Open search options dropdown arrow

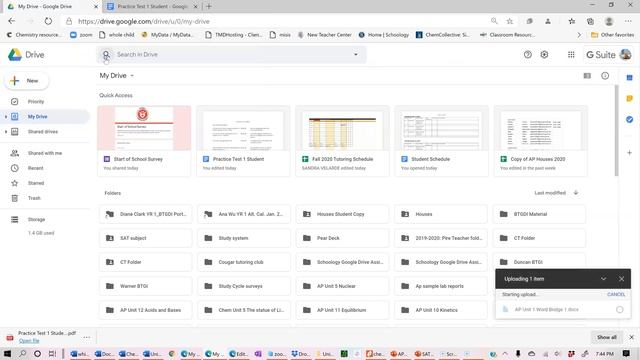coord(356,54)
